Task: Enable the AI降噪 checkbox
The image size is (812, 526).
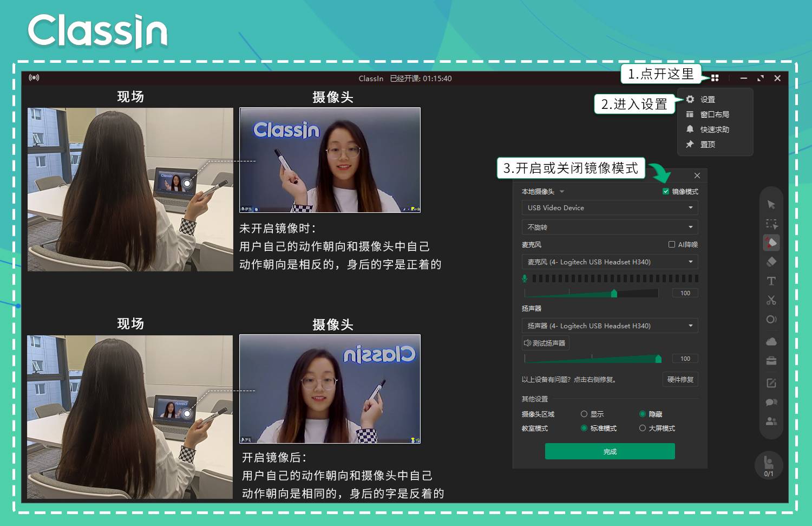Action: click(672, 244)
